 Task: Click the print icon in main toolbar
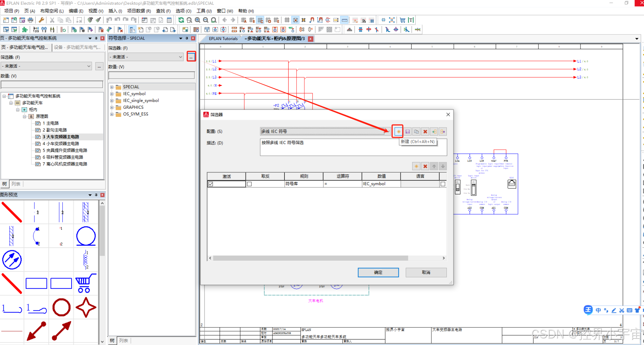30,20
